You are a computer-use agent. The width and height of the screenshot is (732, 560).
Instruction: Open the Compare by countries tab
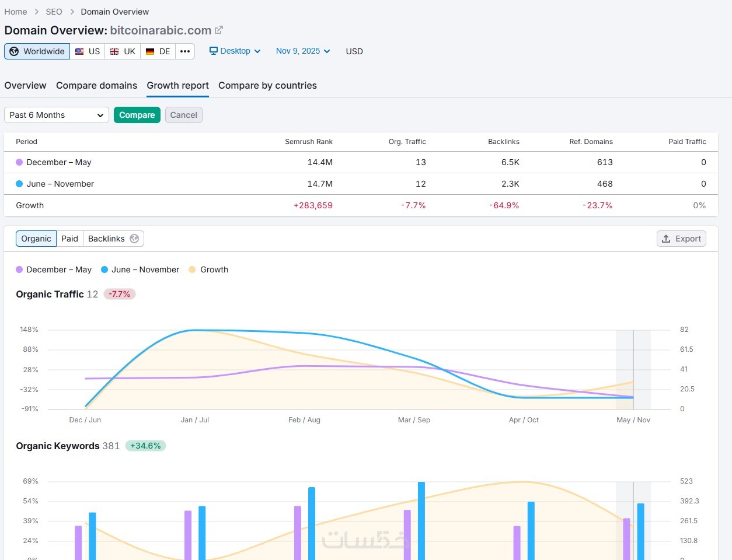267,85
